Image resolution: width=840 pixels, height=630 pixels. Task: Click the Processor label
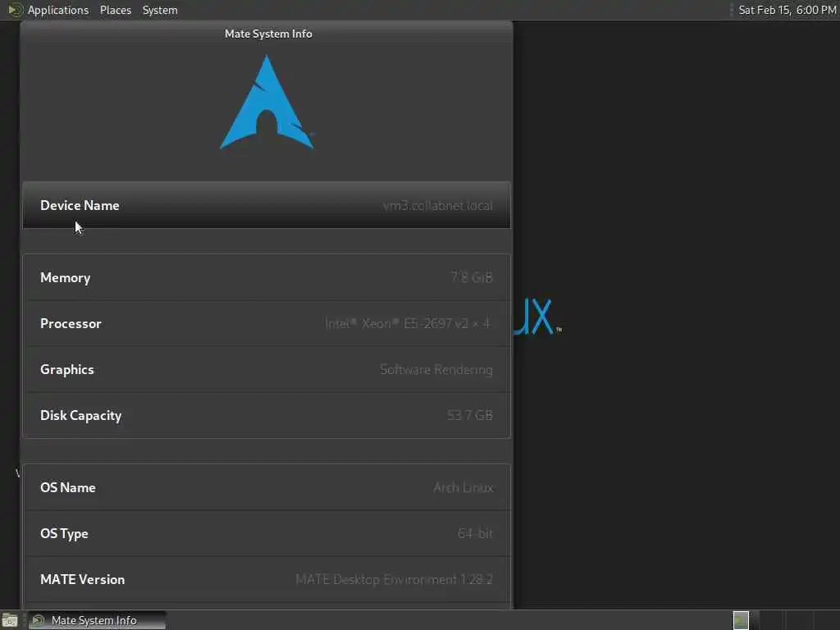click(71, 323)
